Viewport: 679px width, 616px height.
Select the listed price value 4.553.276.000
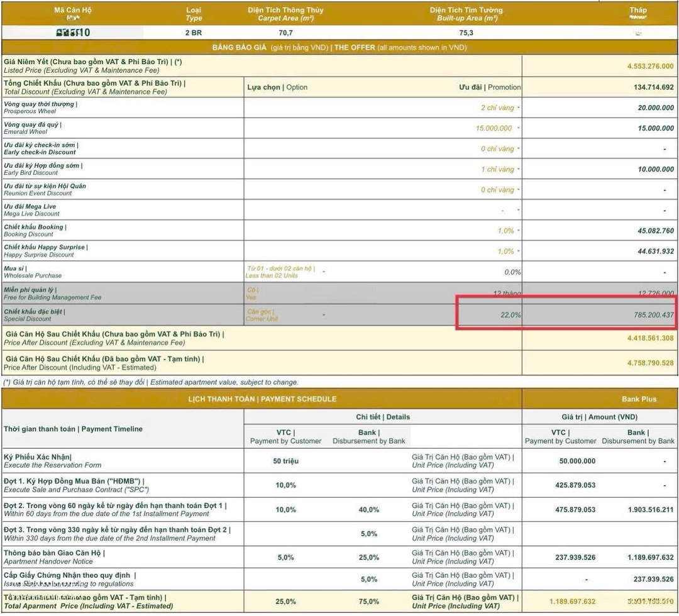click(650, 66)
